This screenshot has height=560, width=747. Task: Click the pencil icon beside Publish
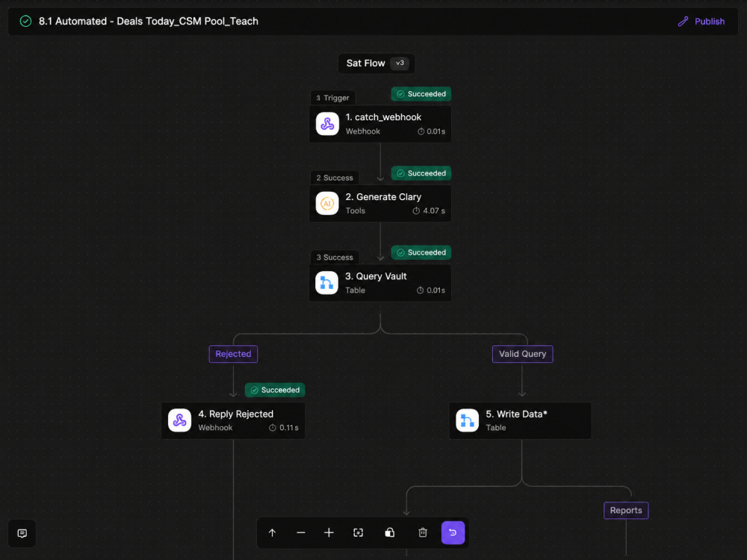click(683, 22)
